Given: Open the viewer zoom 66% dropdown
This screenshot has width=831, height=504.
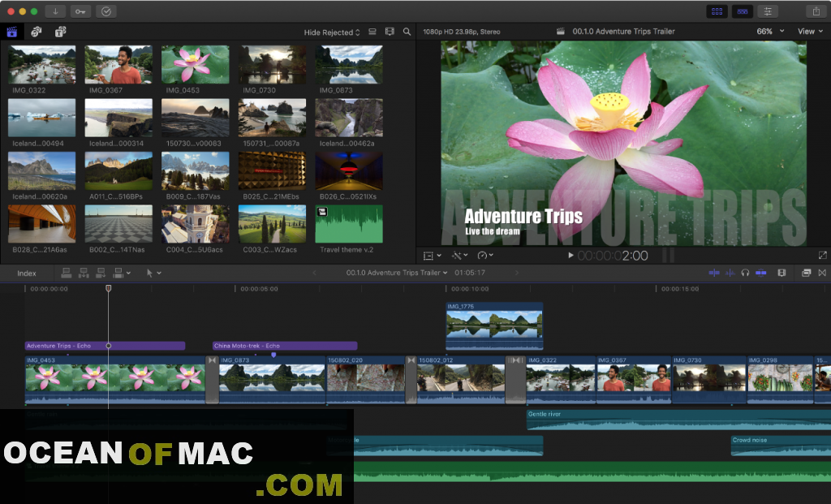Looking at the screenshot, I should click(770, 32).
